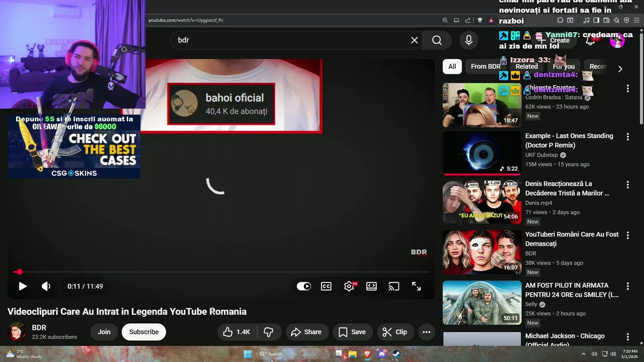This screenshot has width=644, height=362.
Task: Join the BDR channel membership
Action: pyautogui.click(x=104, y=332)
